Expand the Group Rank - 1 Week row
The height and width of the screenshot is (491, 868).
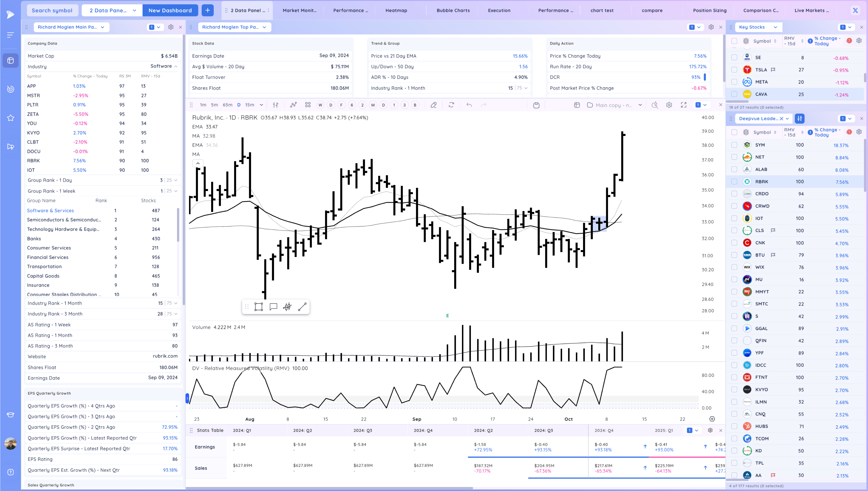pyautogui.click(x=175, y=191)
